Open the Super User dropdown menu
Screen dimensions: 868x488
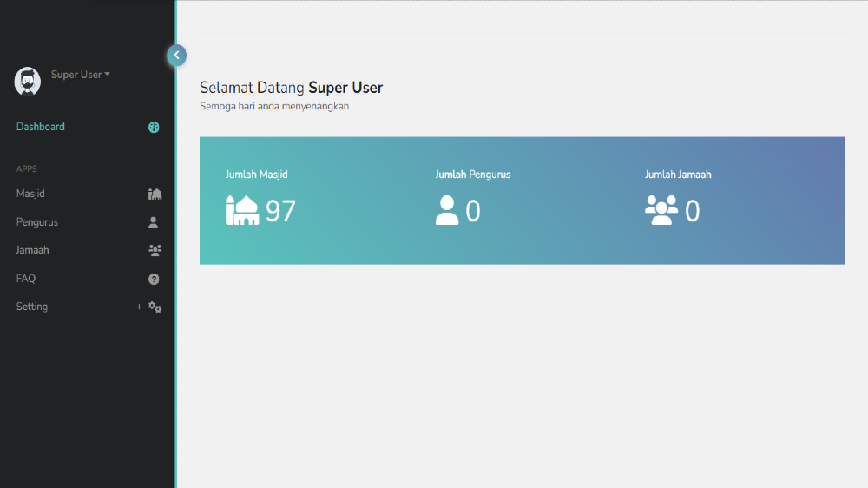(80, 75)
